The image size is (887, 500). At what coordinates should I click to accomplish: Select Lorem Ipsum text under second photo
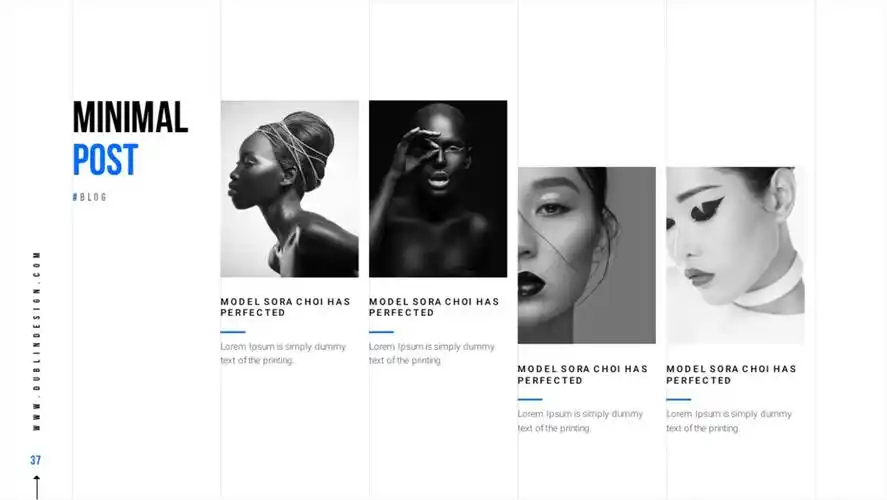click(432, 354)
